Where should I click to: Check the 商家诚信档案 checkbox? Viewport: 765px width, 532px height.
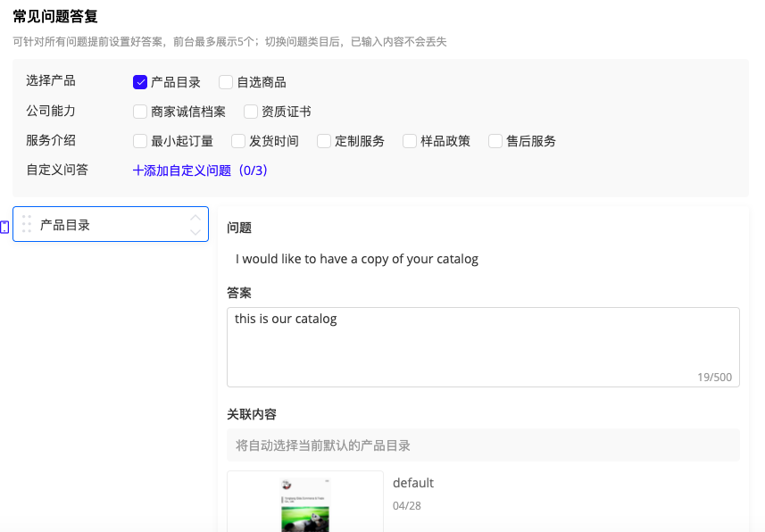pos(140,111)
